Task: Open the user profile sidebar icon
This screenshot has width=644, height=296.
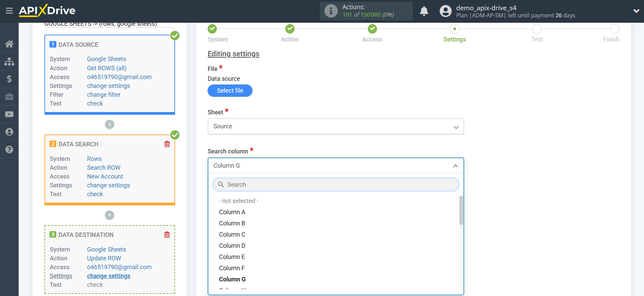Action: (x=9, y=132)
